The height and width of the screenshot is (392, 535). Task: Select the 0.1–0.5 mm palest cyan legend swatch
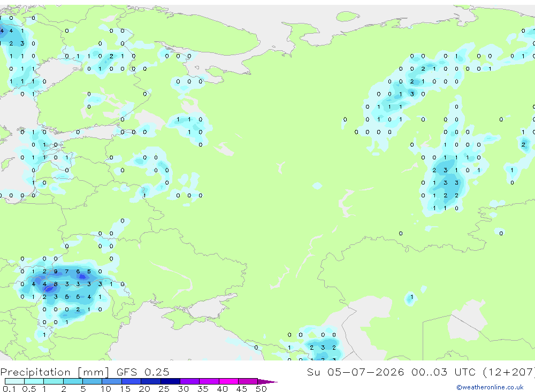point(14,381)
